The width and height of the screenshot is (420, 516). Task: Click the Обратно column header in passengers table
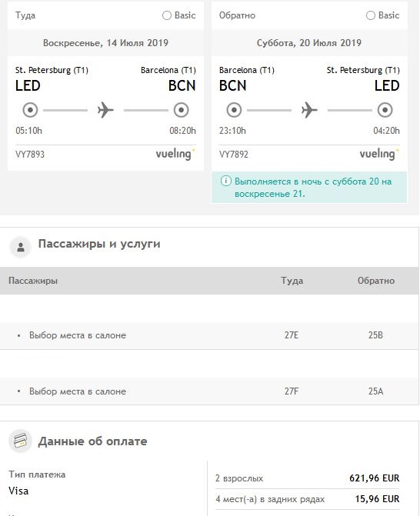point(376,281)
